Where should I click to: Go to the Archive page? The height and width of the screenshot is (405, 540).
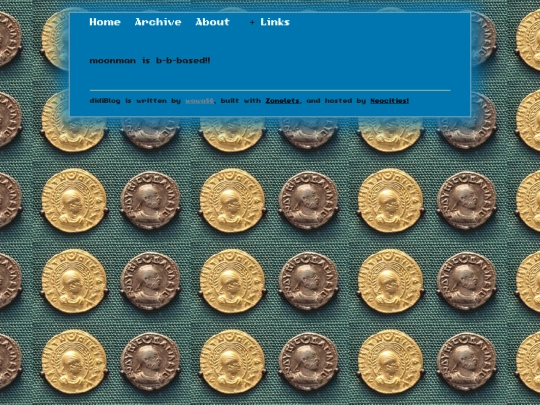[158, 22]
